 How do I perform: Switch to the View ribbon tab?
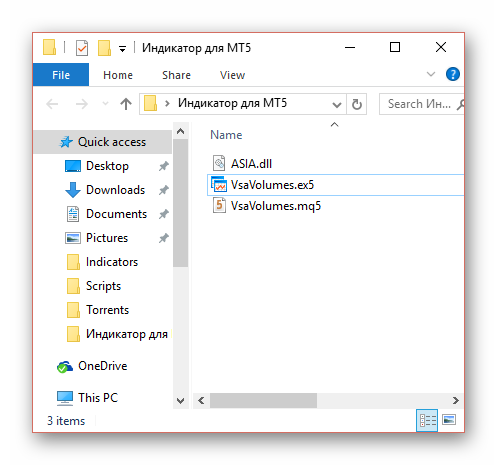232,75
